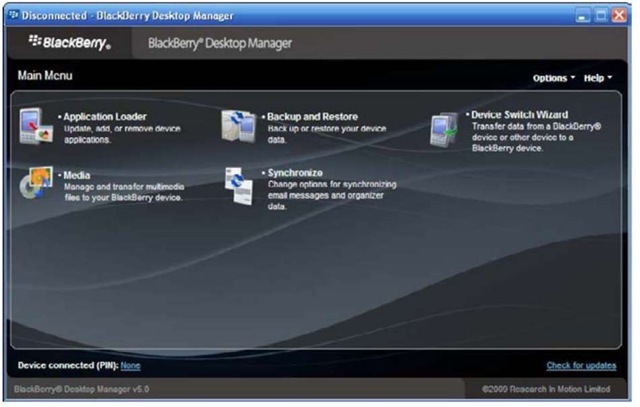Click the 'Device connected (PIN):' label
The width and height of the screenshot is (640, 407).
pyautogui.click(x=68, y=365)
